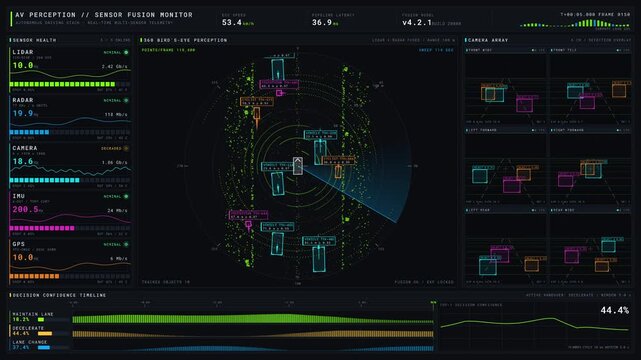Click the decision confidence line chart
641x360 pixels.
[x=535, y=325]
